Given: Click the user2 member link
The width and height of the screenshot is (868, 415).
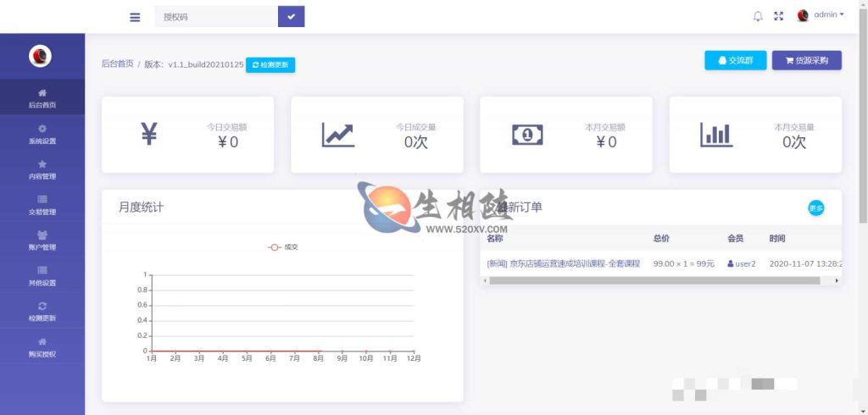Looking at the screenshot, I should pyautogui.click(x=742, y=263).
